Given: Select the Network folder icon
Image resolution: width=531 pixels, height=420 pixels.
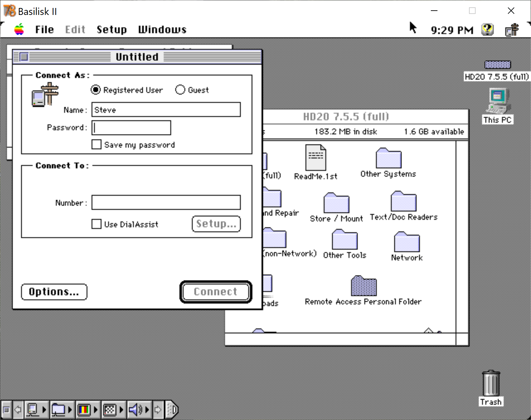Looking at the screenshot, I should tap(407, 242).
